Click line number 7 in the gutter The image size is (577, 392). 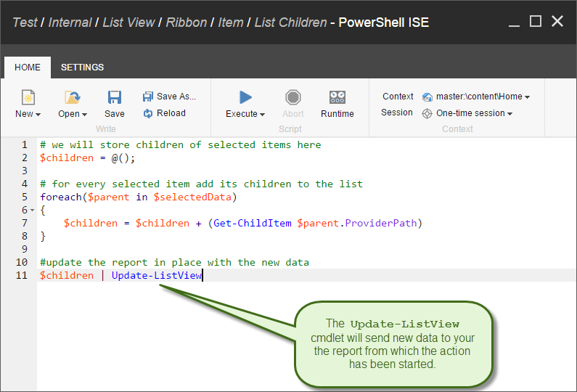click(24, 223)
